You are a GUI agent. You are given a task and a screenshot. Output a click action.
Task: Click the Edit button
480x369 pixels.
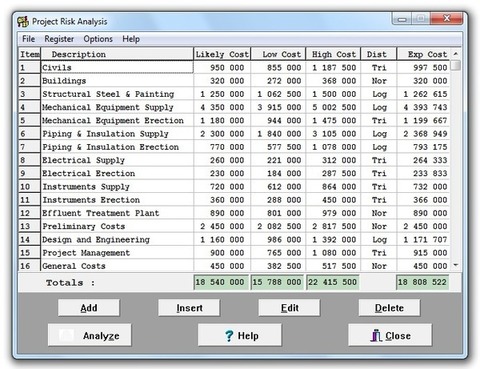(289, 308)
